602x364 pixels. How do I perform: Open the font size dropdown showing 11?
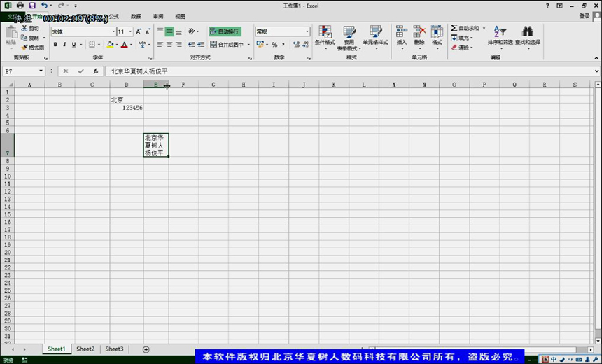(130, 31)
